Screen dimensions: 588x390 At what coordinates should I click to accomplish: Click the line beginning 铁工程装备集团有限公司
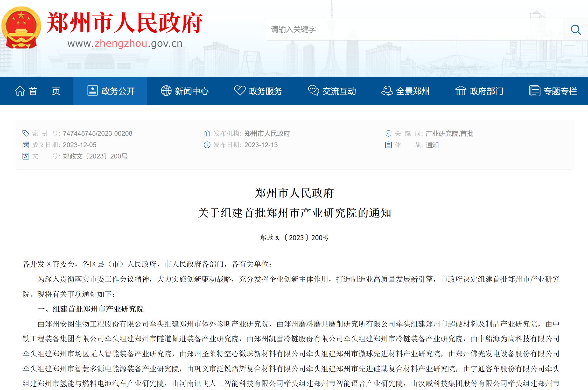pos(291,339)
